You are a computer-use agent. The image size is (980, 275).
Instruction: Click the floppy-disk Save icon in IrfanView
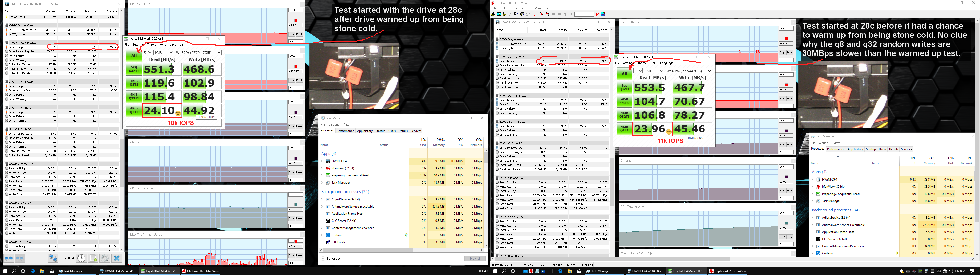click(505, 14)
